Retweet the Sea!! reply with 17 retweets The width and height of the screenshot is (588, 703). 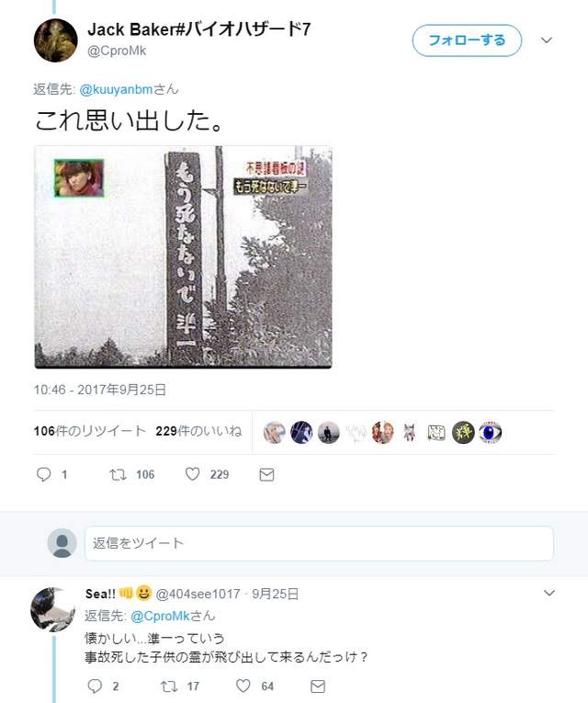coord(169,686)
